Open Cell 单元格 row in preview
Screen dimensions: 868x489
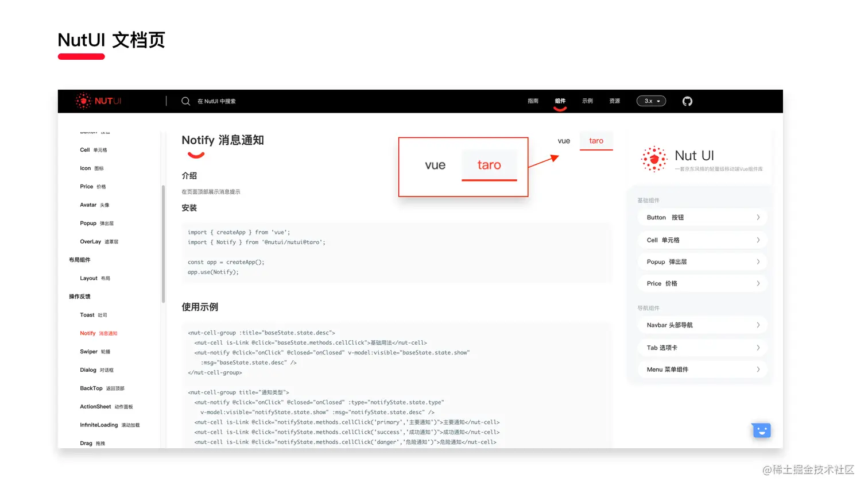point(702,240)
